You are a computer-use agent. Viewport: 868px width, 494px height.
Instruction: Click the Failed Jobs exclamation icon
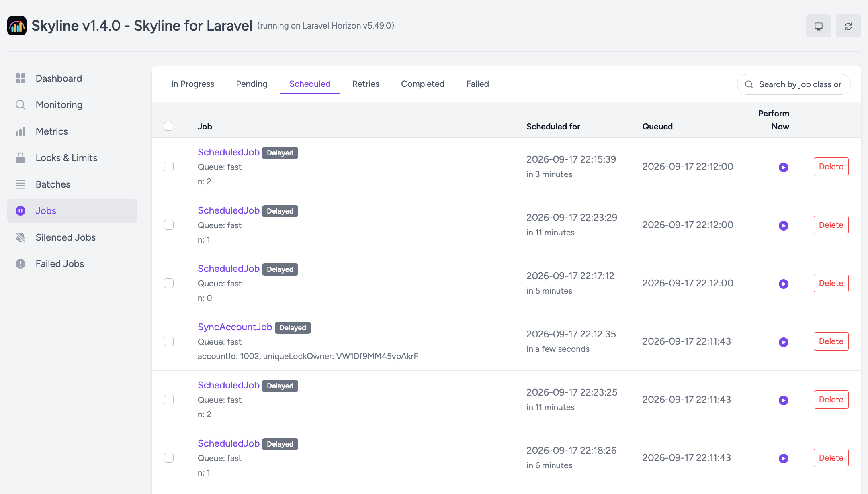[20, 264]
